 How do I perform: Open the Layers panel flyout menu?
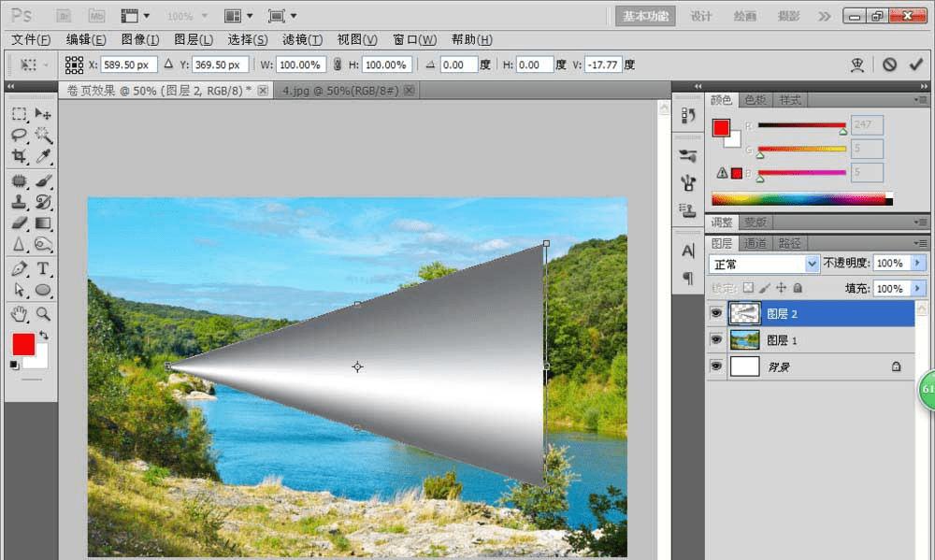tap(921, 243)
